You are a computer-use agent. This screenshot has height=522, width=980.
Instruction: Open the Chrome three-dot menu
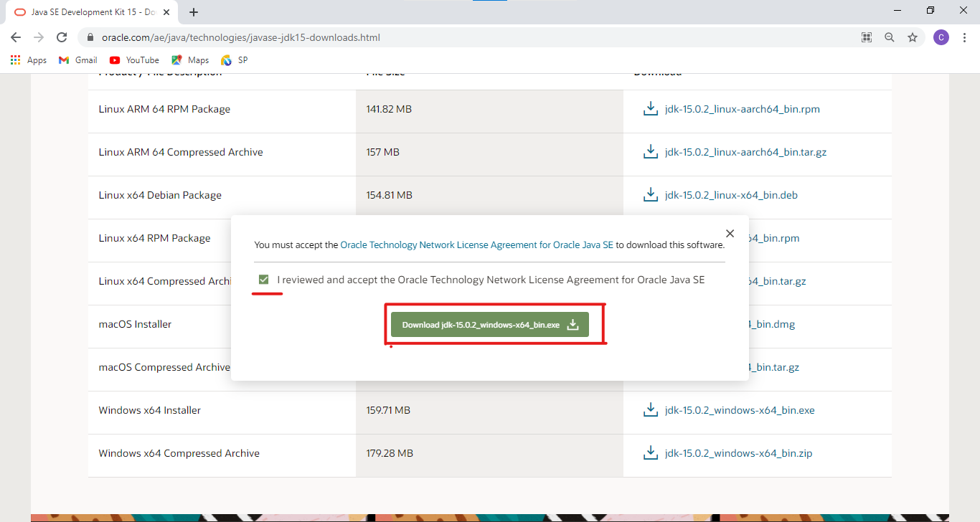click(x=964, y=37)
